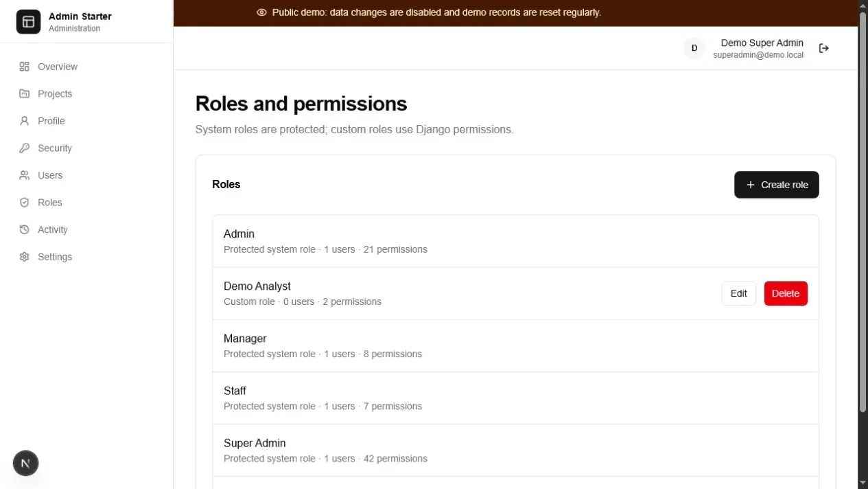
Task: Click the Roles card heading
Action: pos(226,184)
